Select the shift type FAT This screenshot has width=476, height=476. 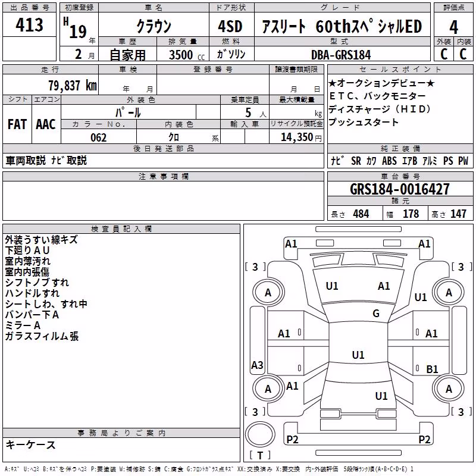point(17,124)
